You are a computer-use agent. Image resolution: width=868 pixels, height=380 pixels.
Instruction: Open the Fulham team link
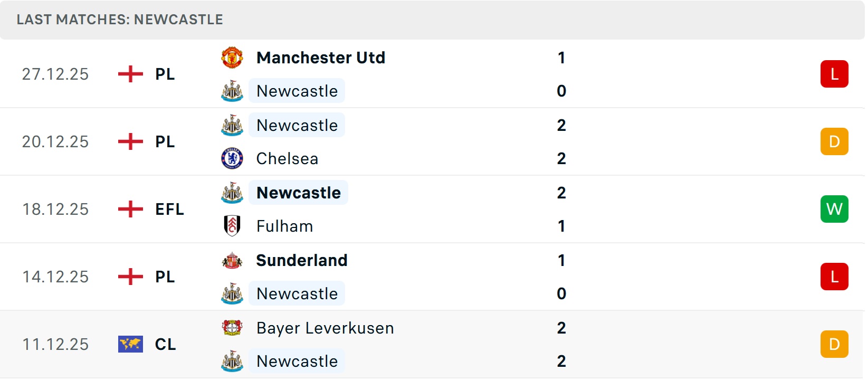point(284,226)
